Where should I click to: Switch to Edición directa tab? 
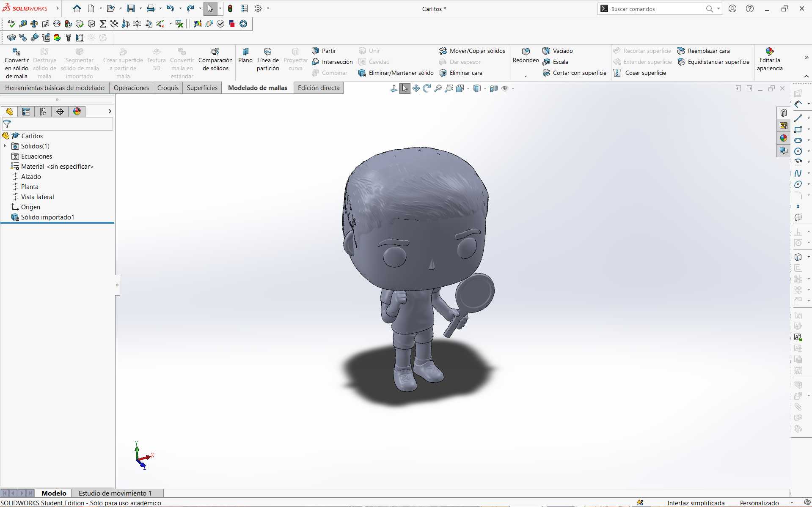[x=319, y=88]
